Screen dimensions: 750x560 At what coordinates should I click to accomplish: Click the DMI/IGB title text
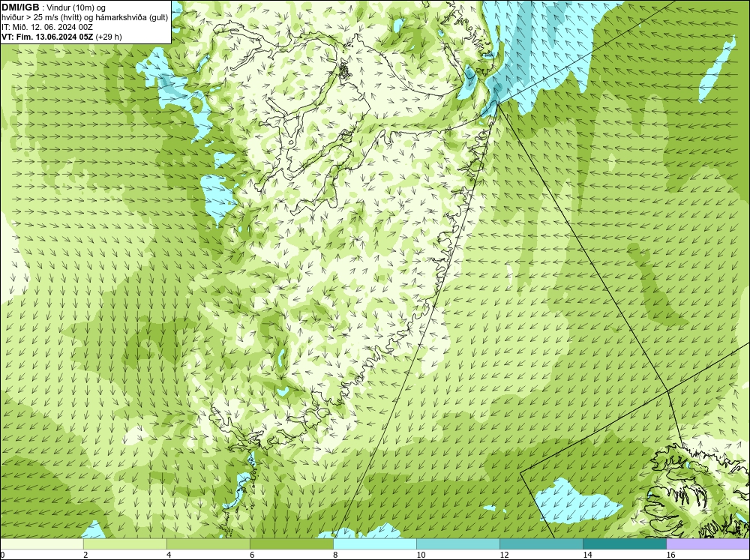[20, 7]
